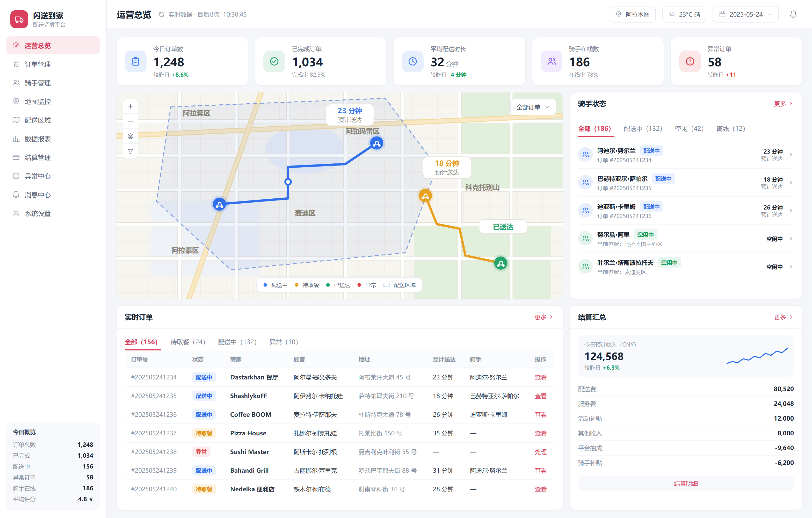
Task: Expand 阿迪尔·努尔兰 rider row chevron
Action: (791, 154)
